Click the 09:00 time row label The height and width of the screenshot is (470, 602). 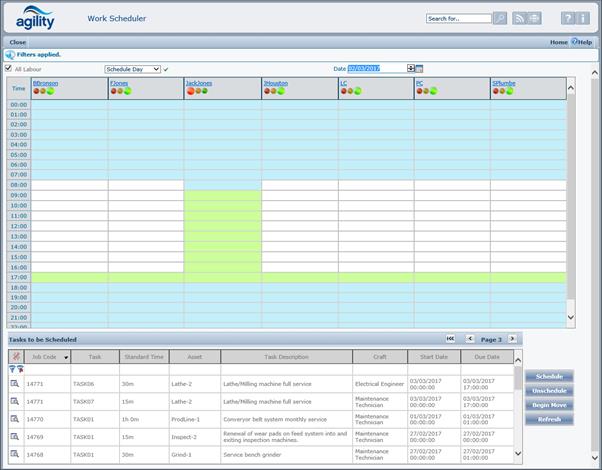click(19, 195)
